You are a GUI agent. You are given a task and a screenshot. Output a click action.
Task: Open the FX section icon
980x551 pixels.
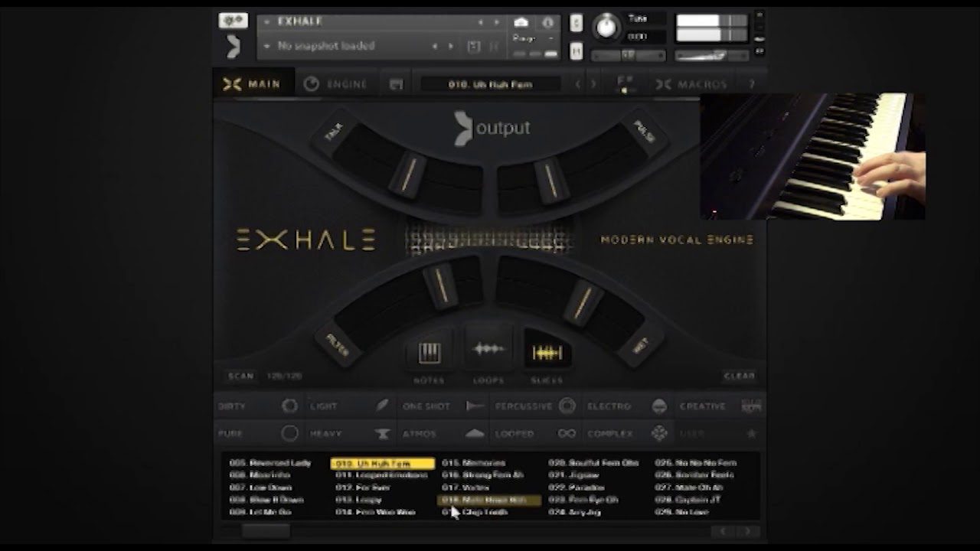(625, 83)
